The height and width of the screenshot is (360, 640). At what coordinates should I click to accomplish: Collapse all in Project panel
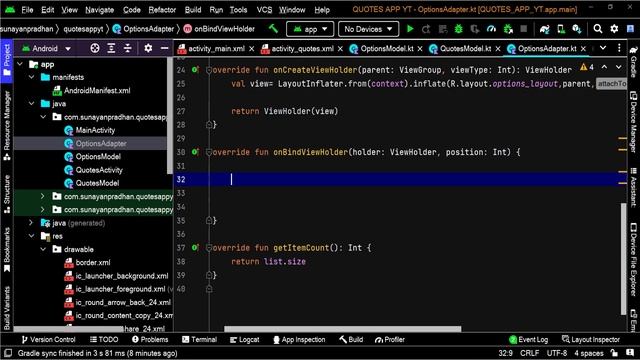pos(127,48)
